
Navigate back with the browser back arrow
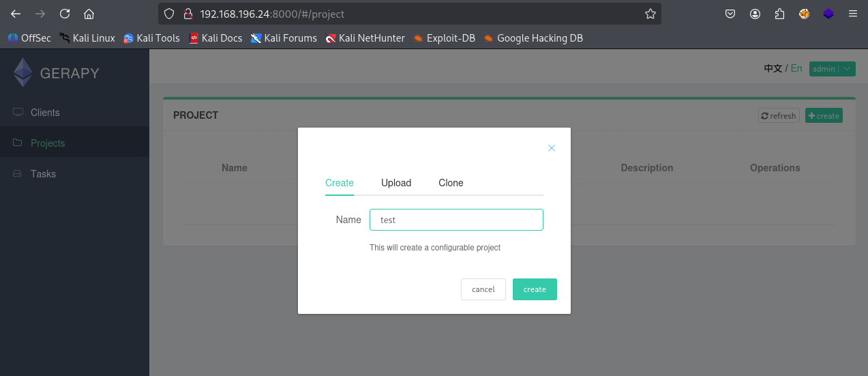(16, 14)
